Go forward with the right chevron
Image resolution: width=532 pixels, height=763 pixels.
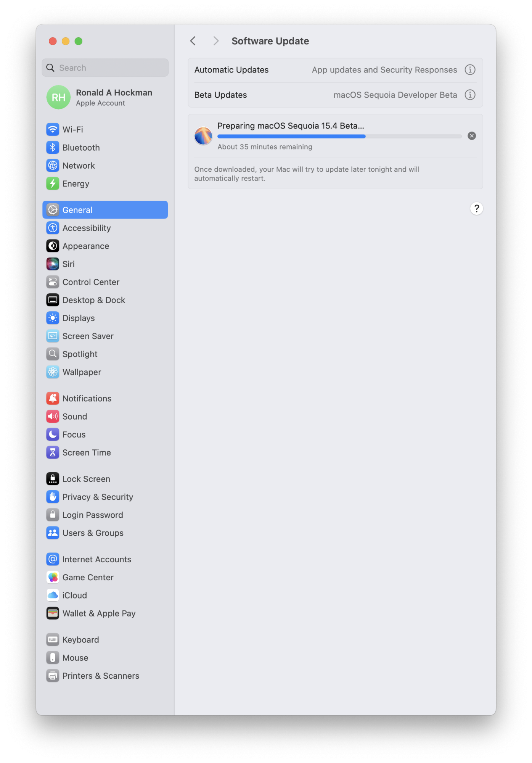tap(216, 41)
